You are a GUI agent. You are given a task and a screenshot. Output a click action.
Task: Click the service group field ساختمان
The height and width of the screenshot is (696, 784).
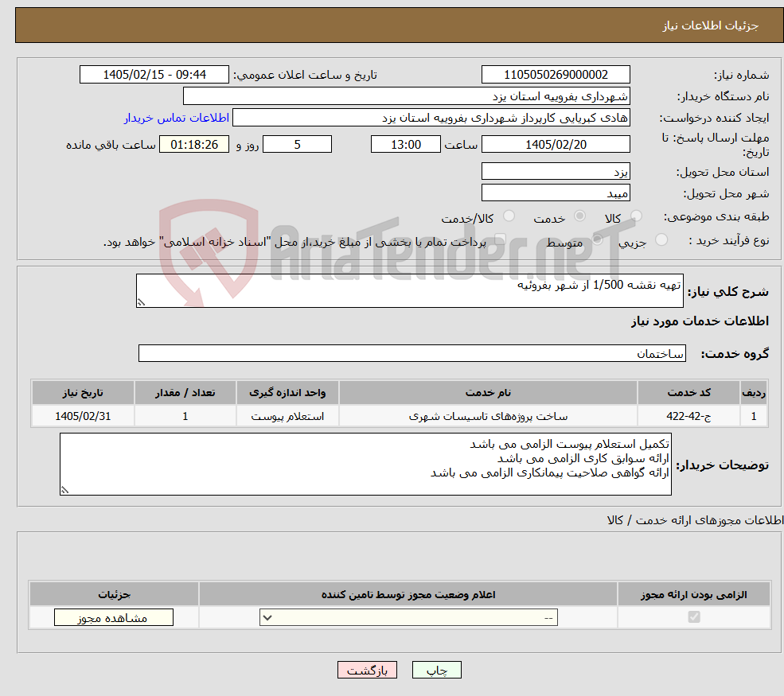coord(412,353)
